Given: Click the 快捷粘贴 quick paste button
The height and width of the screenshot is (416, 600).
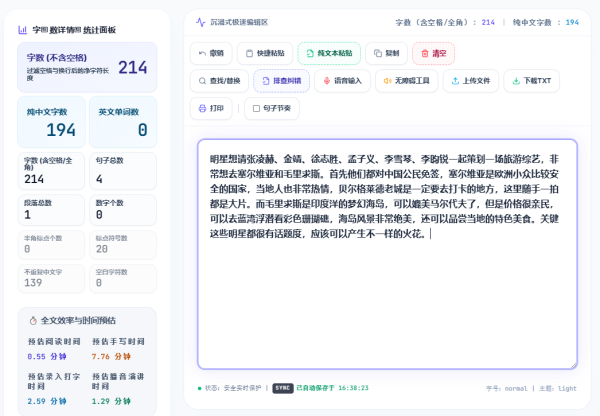Looking at the screenshot, I should [265, 53].
